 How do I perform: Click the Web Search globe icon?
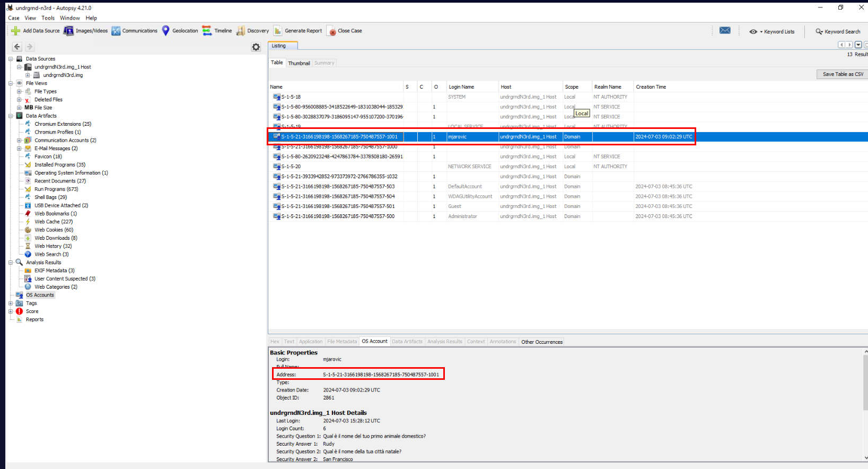[28, 254]
